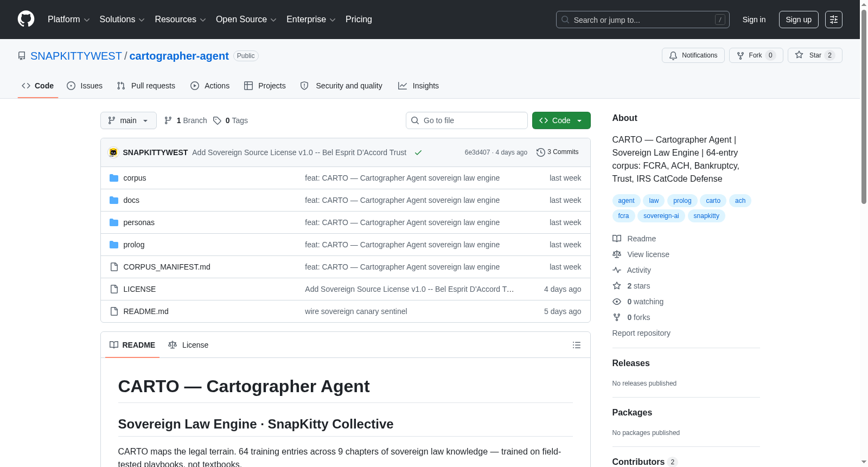Viewport: 868px width, 467px height.
Task: Click the docs folder icon
Action: click(114, 200)
